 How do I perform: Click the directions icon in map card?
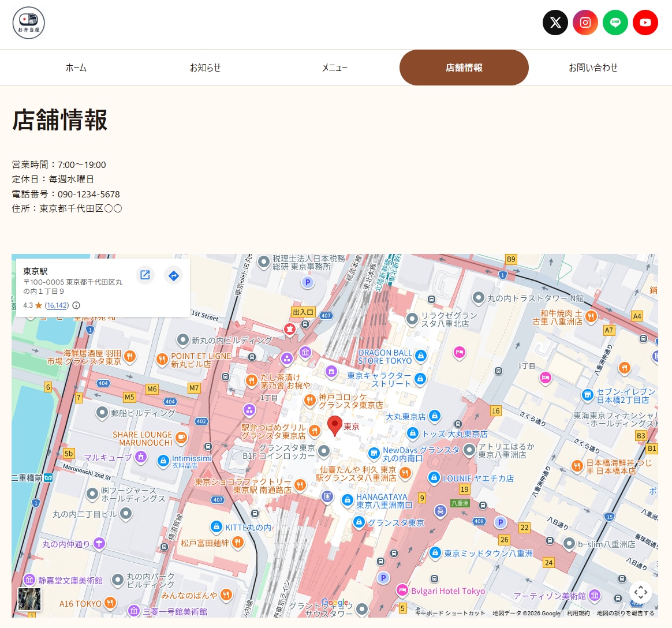174,275
